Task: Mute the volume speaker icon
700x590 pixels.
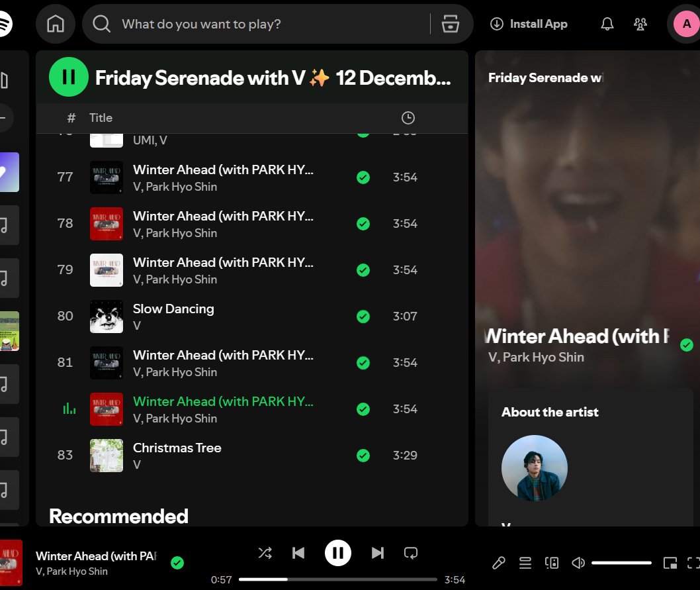Action: pos(578,562)
